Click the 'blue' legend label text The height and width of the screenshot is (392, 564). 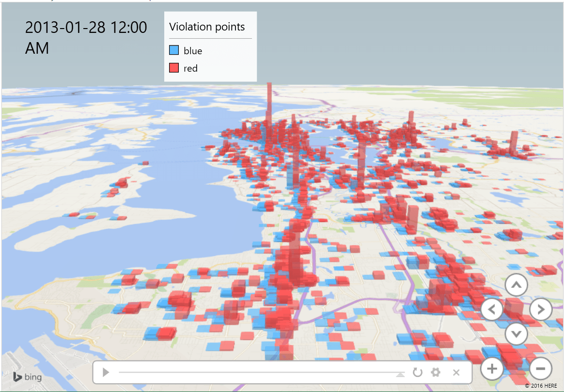click(x=193, y=51)
